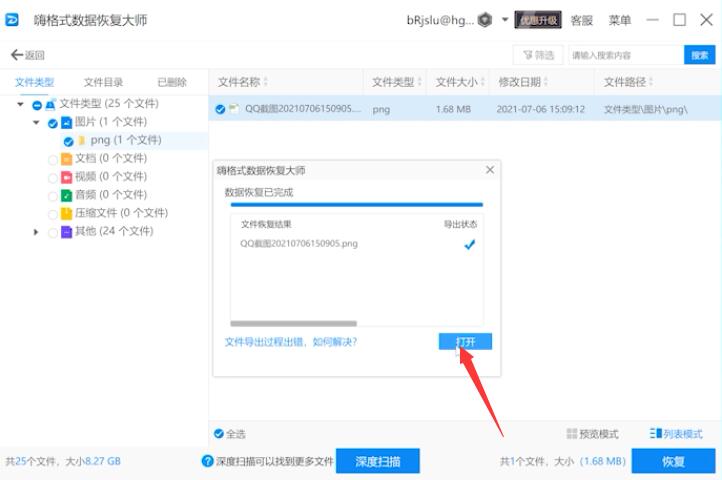
Task: Check the 文档 (0 个文件) checkbox
Action: (52, 159)
